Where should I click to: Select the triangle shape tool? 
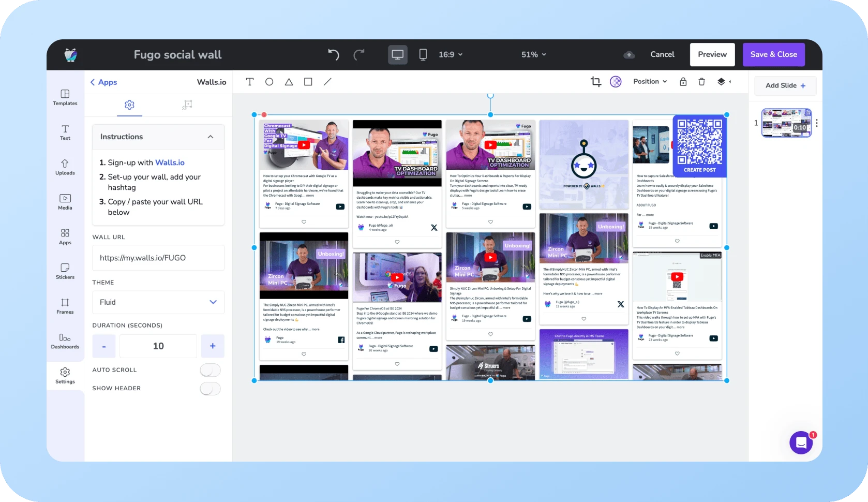(x=289, y=82)
